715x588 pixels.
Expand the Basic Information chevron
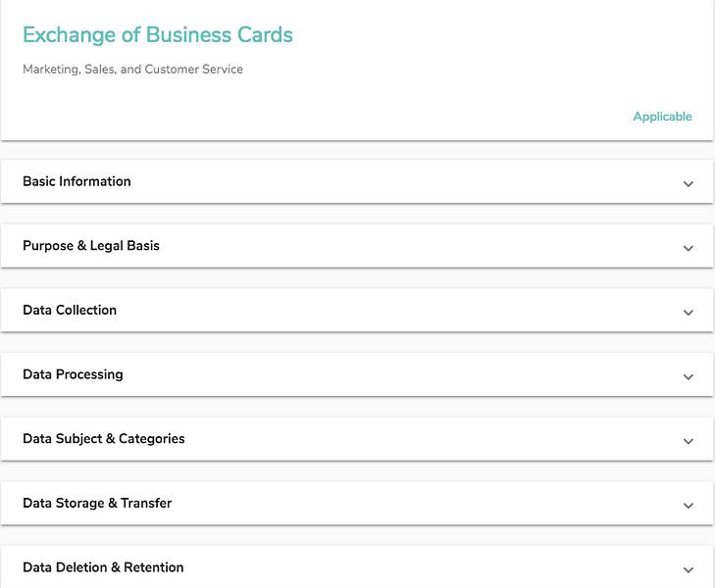pos(689,184)
